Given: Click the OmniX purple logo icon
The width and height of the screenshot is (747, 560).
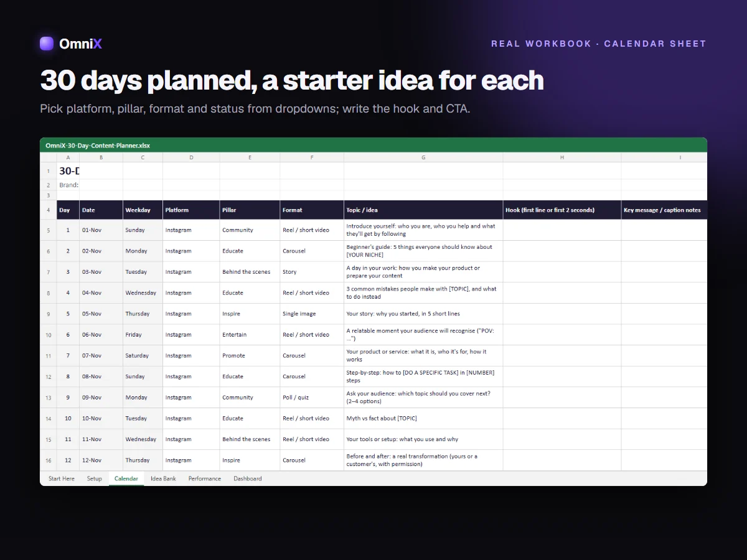Looking at the screenshot, I should point(47,44).
